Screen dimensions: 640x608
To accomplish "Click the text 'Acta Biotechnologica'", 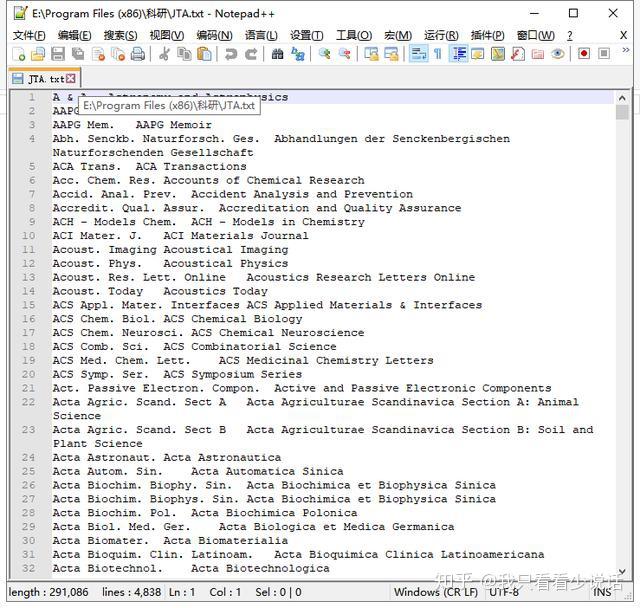I will 260,568.
